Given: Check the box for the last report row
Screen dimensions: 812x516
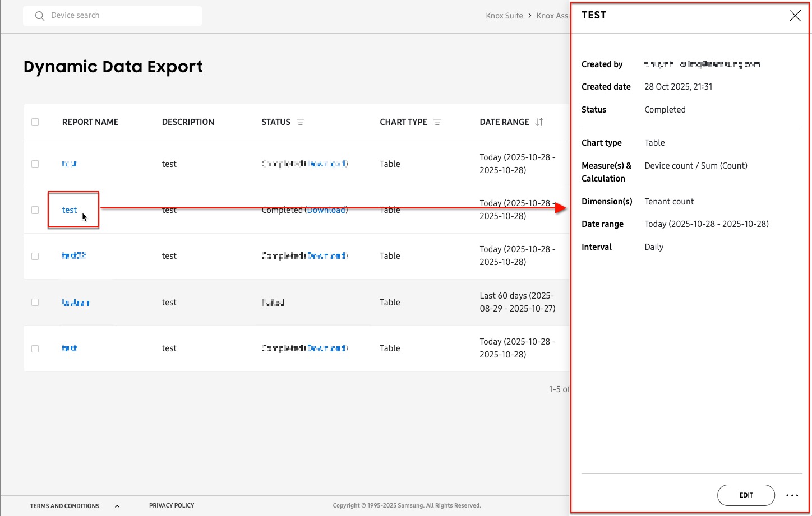Looking at the screenshot, I should click(35, 348).
